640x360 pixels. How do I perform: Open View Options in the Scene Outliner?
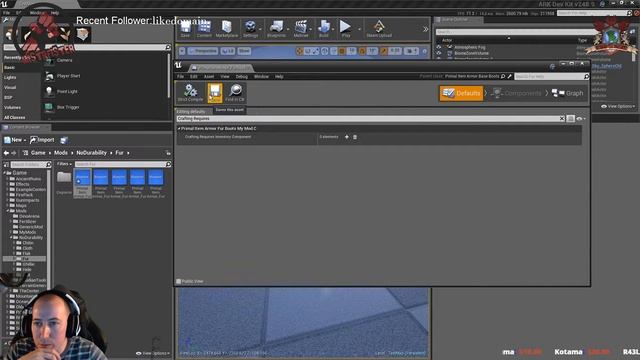[618, 106]
